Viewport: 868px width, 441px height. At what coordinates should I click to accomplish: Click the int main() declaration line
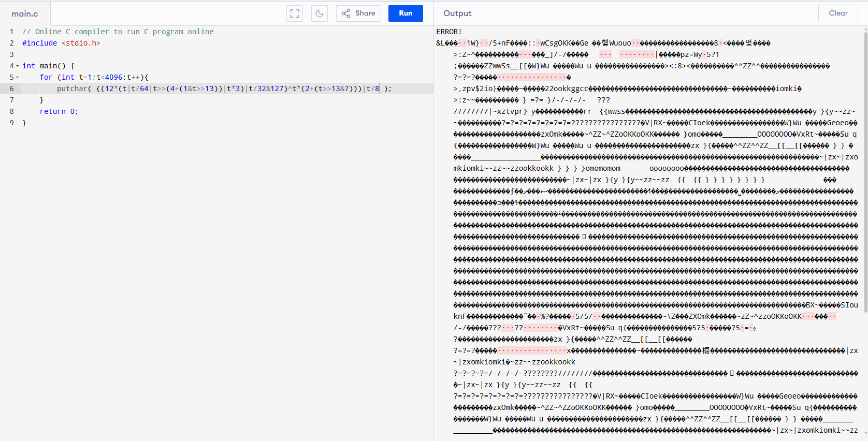[x=48, y=66]
